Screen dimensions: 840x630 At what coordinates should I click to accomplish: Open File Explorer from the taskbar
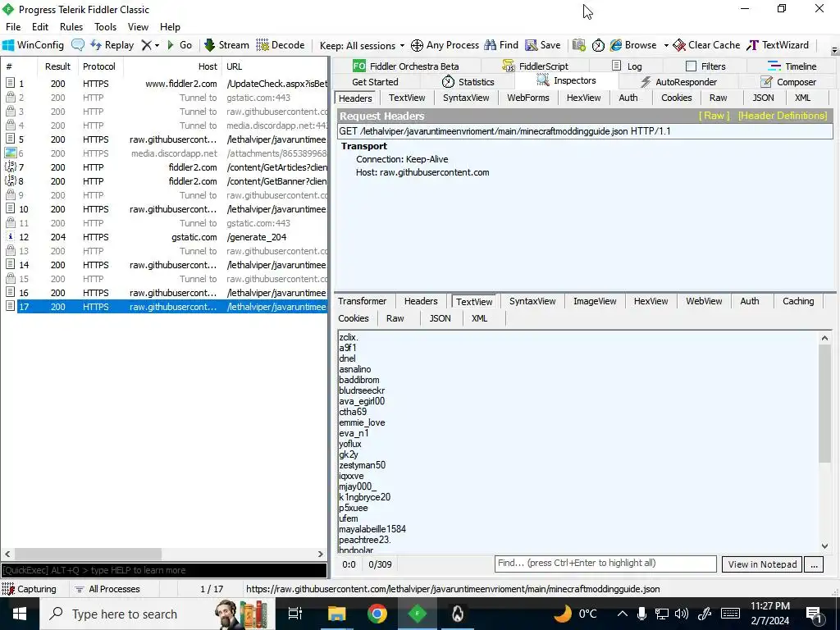(x=337, y=614)
